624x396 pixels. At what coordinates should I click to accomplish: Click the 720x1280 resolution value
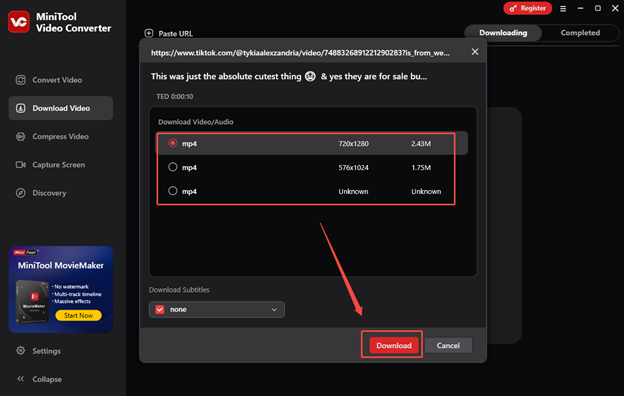353,144
